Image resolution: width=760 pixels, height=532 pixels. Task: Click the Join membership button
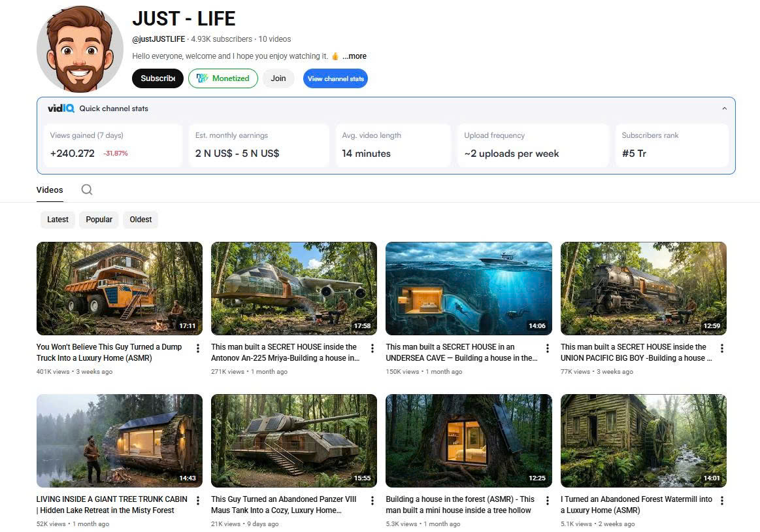point(278,78)
